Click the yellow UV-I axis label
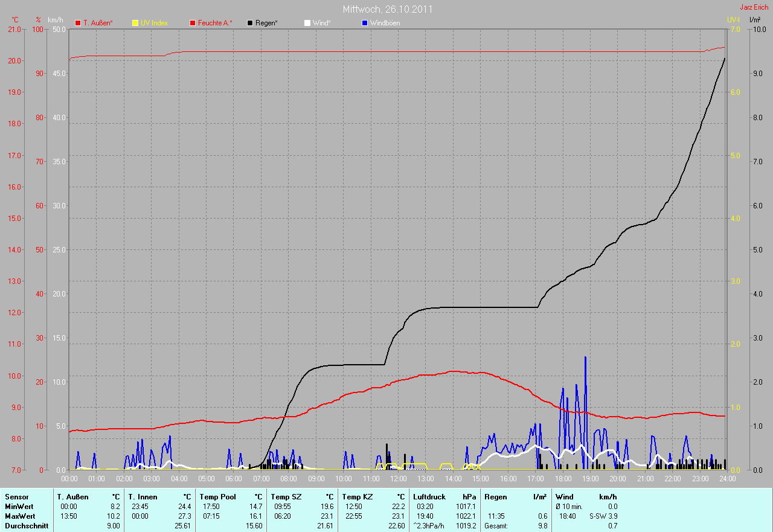 coord(733,20)
